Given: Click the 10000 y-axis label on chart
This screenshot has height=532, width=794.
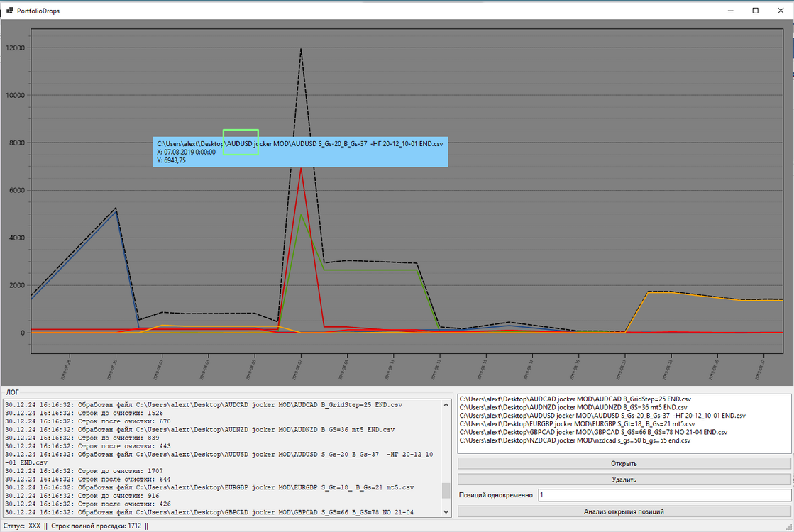Looking at the screenshot, I should coord(15,95).
